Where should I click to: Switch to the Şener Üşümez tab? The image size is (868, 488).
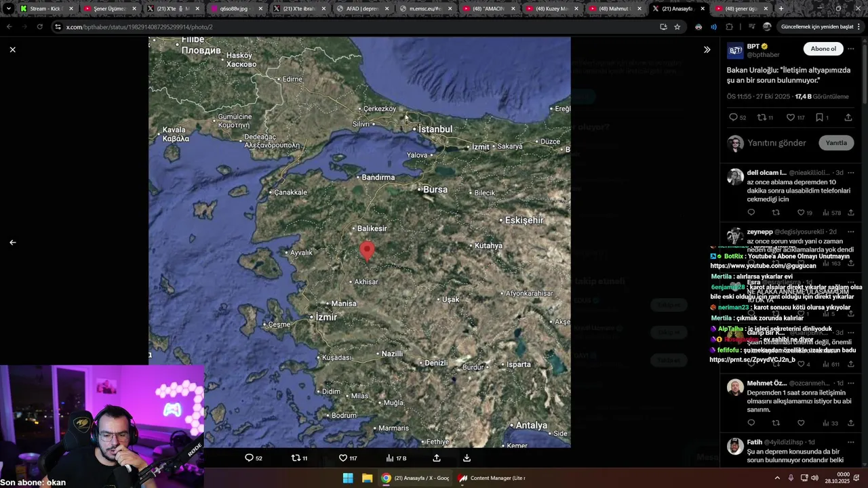[x=108, y=9]
